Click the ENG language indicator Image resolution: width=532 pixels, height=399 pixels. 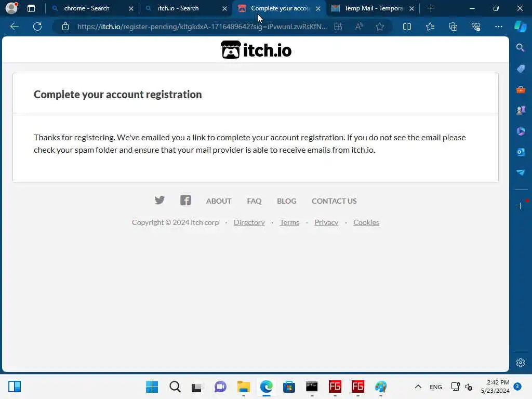pyautogui.click(x=436, y=387)
